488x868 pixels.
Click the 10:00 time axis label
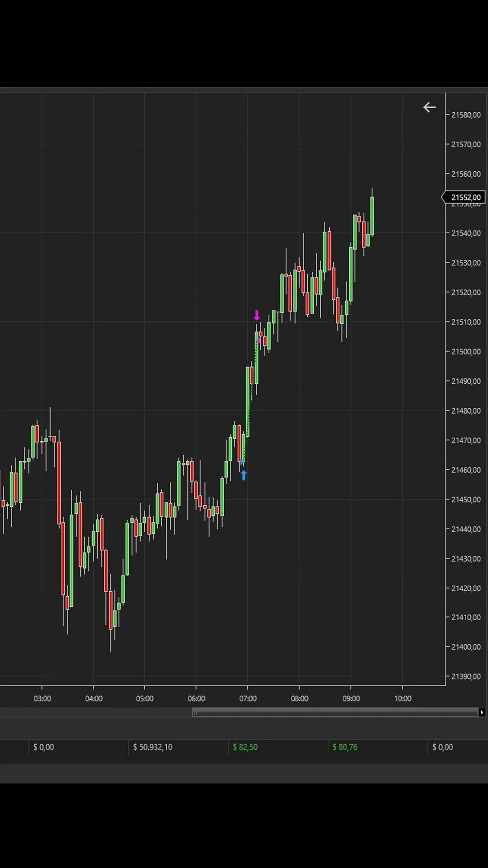click(x=403, y=698)
